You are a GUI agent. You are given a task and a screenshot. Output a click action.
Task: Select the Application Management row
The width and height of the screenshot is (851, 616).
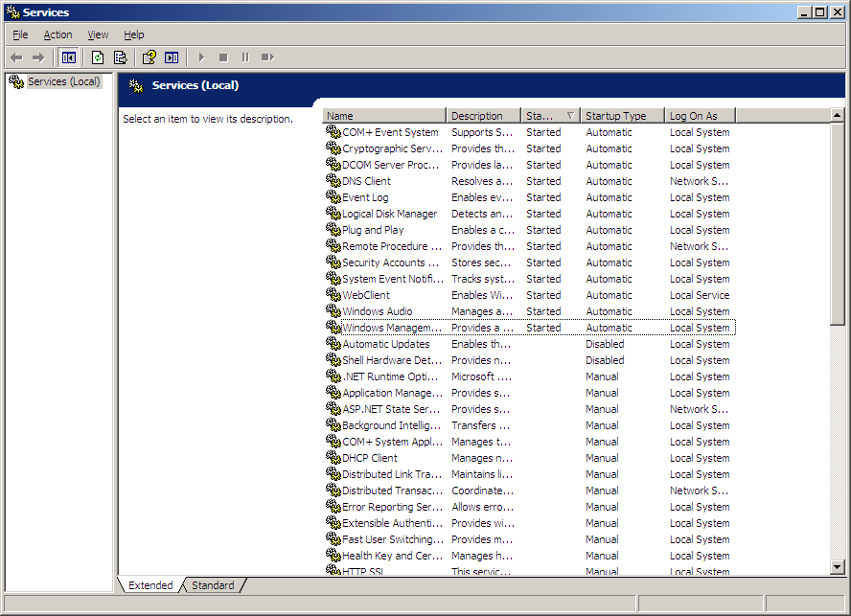(530, 393)
